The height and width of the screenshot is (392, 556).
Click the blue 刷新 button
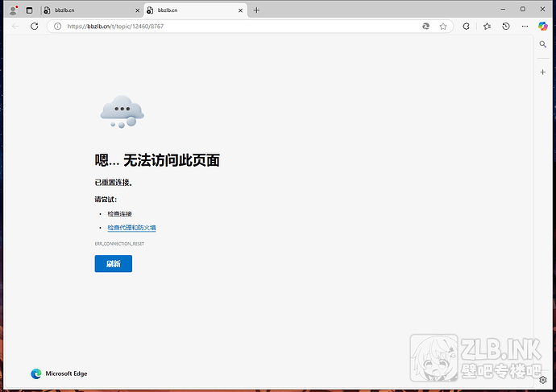pos(114,264)
